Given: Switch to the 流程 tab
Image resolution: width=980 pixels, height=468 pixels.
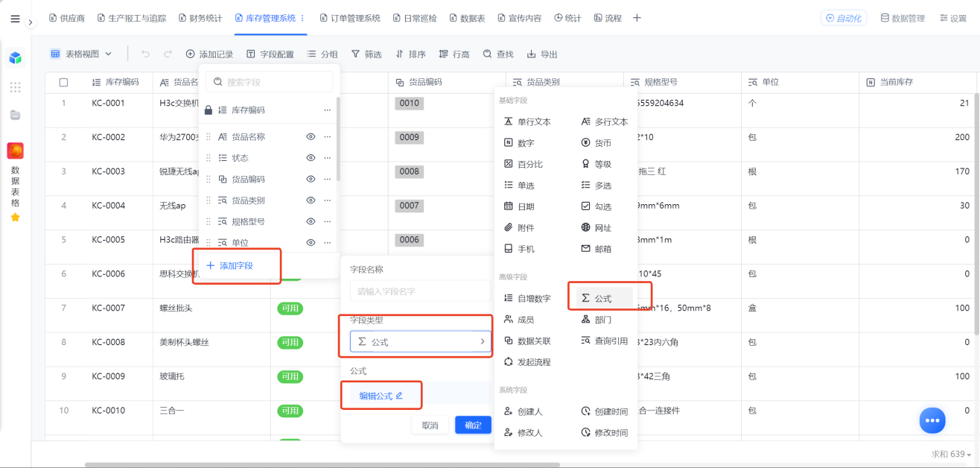Looking at the screenshot, I should (608, 18).
